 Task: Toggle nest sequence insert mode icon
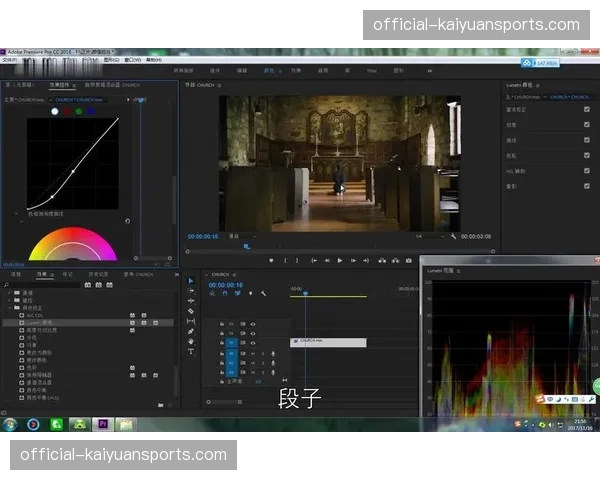[212, 294]
